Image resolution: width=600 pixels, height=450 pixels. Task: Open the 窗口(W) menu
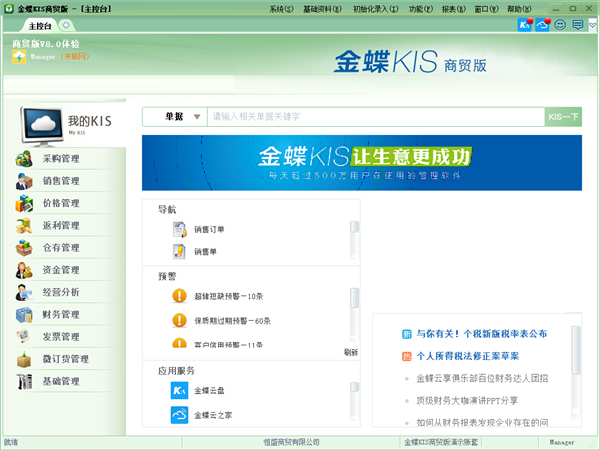tap(486, 9)
